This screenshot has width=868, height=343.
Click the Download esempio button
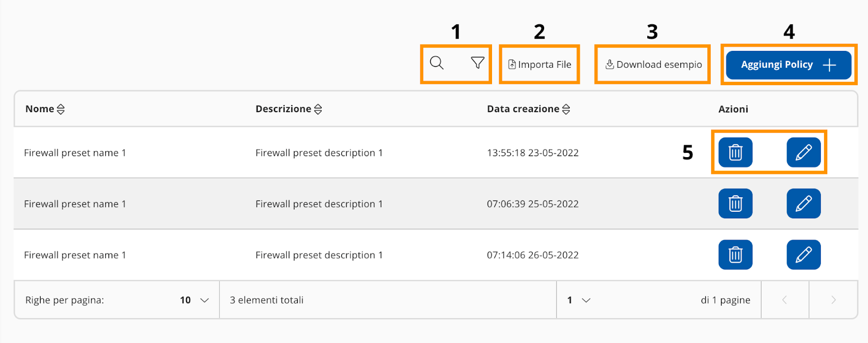pyautogui.click(x=653, y=64)
